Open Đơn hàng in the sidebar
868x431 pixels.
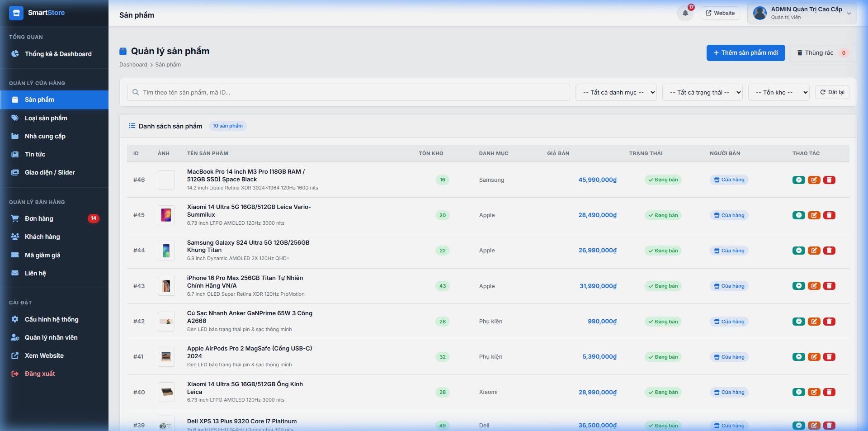tap(54, 218)
